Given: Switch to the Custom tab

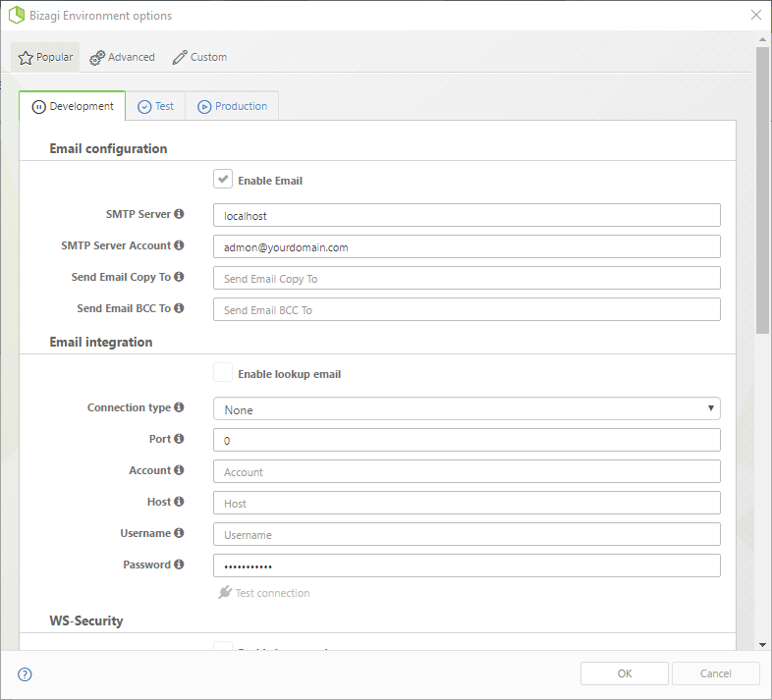Looking at the screenshot, I should (x=199, y=57).
